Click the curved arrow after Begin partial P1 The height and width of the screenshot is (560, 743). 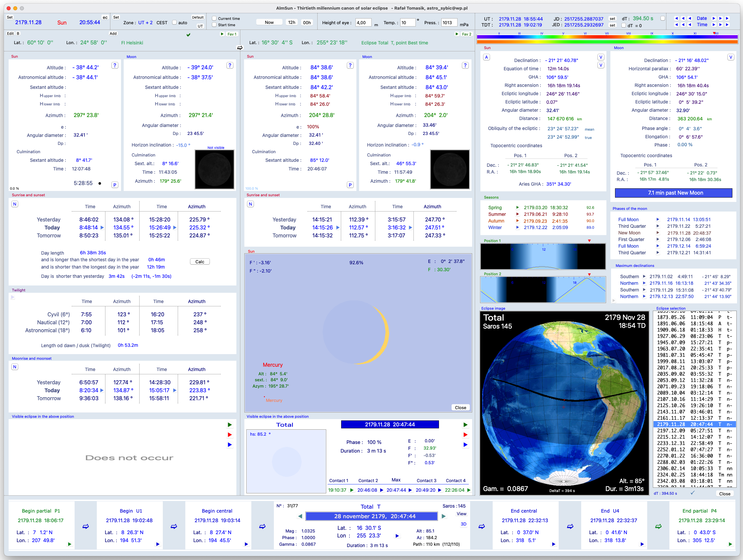86,527
